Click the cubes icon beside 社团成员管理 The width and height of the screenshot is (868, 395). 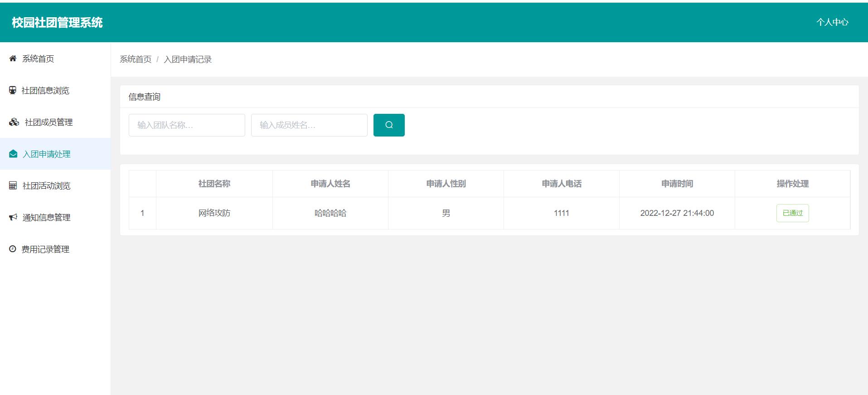pyautogui.click(x=14, y=122)
